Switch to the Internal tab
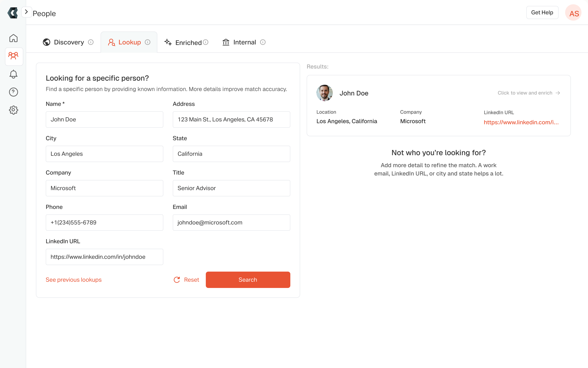The width and height of the screenshot is (588, 368). click(x=244, y=42)
